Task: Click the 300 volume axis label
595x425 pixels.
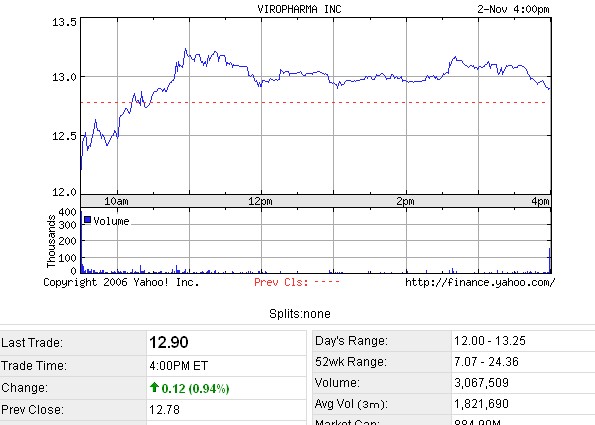Action: point(68,225)
